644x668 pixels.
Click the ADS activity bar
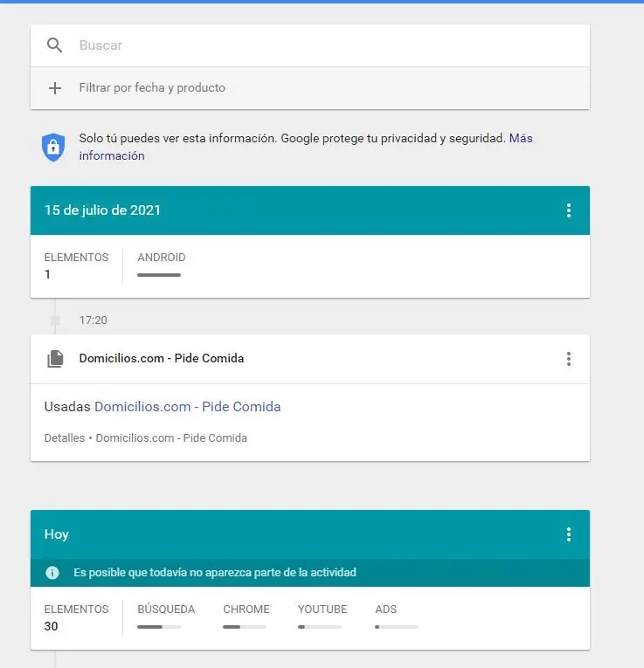click(x=397, y=627)
